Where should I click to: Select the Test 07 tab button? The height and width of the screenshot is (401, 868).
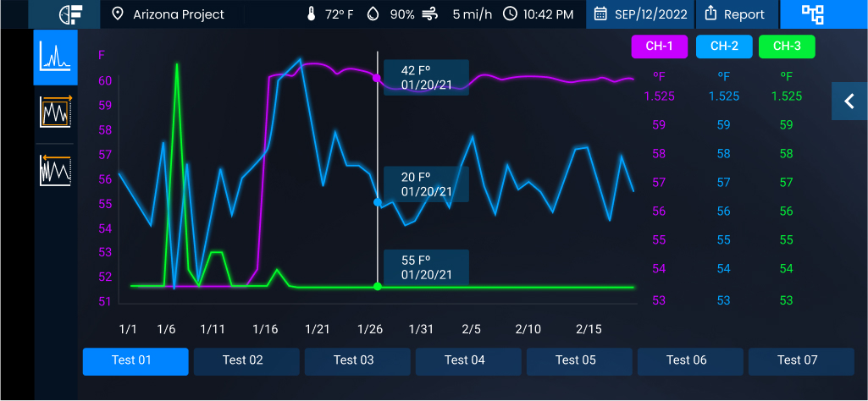pyautogui.click(x=797, y=360)
